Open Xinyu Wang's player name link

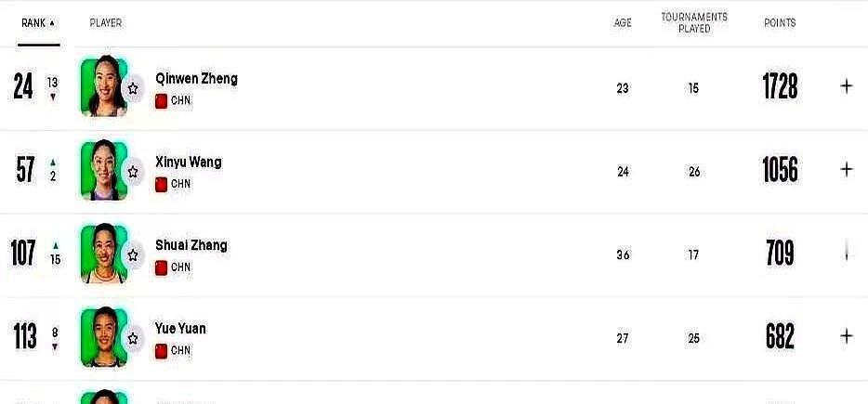tap(188, 162)
